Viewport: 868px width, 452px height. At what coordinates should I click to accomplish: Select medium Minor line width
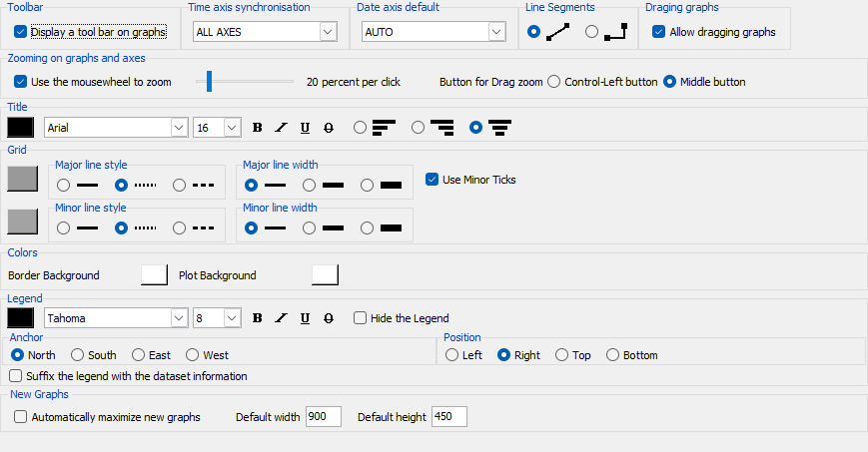[309, 227]
